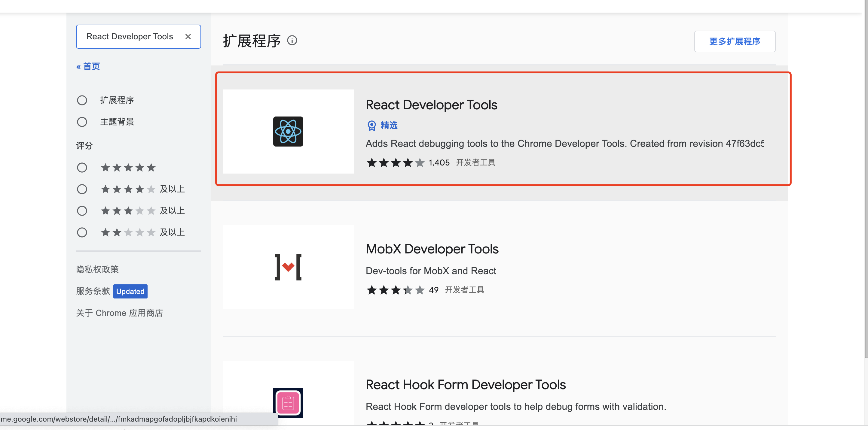Click React Developer Tools star rating
Screen dimensions: 868x430
pyautogui.click(x=396, y=163)
